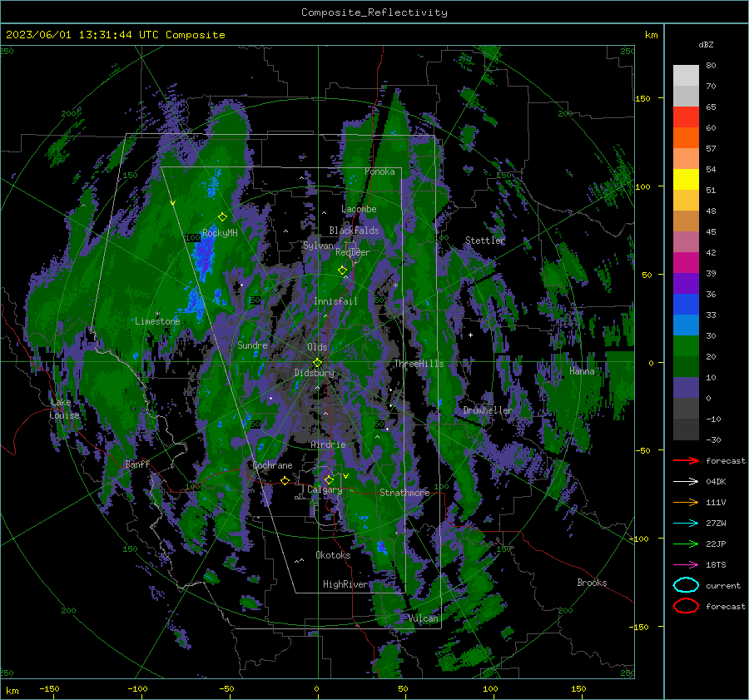This screenshot has width=749, height=700.
Task: Click the Blackfalds label
Action: point(354,231)
